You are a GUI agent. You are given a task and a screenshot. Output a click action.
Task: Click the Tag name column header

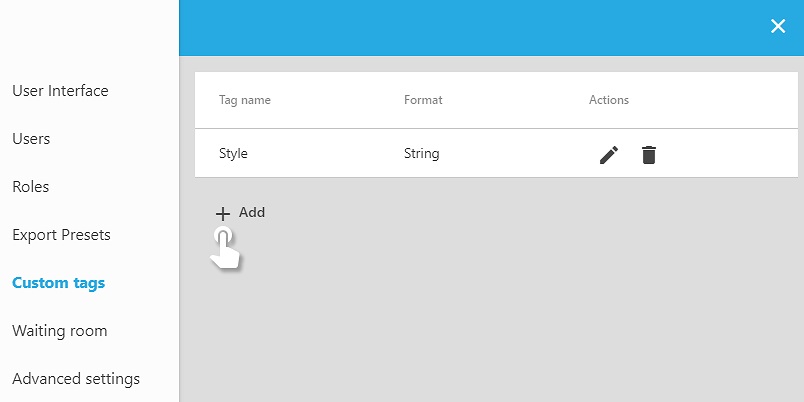click(245, 100)
